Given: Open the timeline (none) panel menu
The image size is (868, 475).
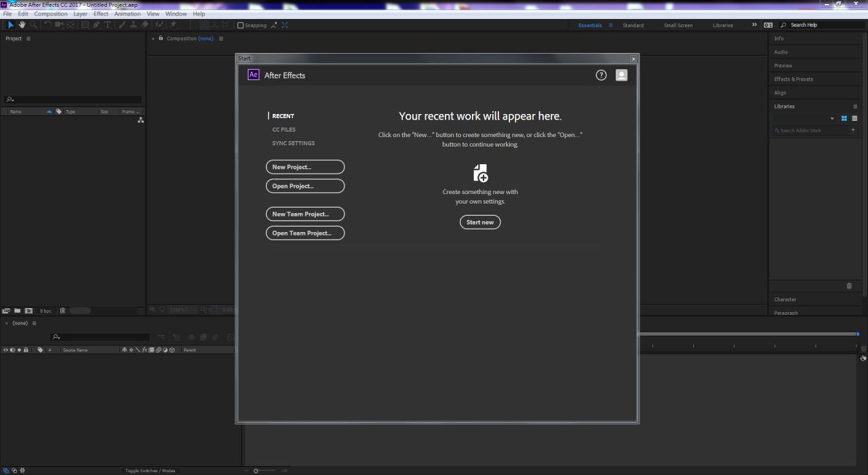Looking at the screenshot, I should click(x=35, y=323).
